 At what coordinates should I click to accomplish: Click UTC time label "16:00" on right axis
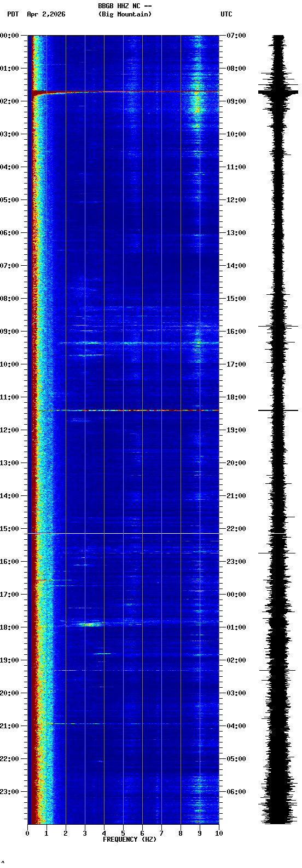point(236,332)
